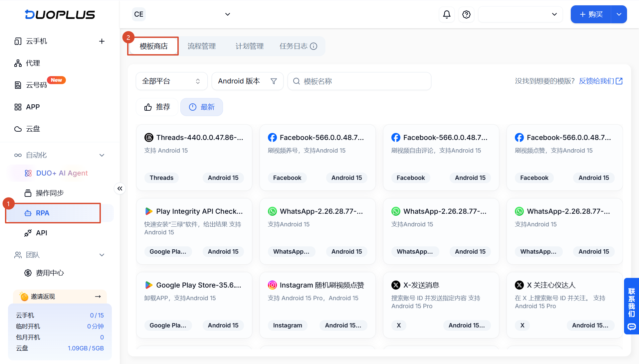Click the Instagram logo icon
The image size is (639, 364).
(x=272, y=285)
